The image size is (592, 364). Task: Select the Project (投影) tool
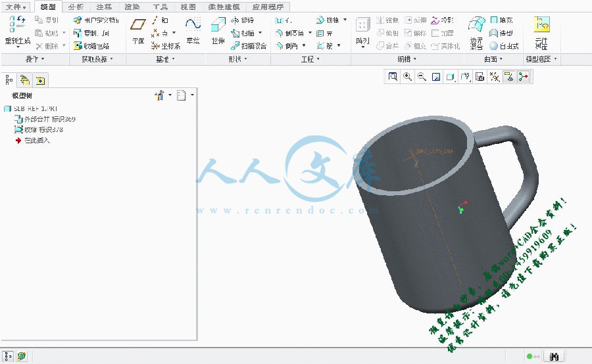click(442, 20)
